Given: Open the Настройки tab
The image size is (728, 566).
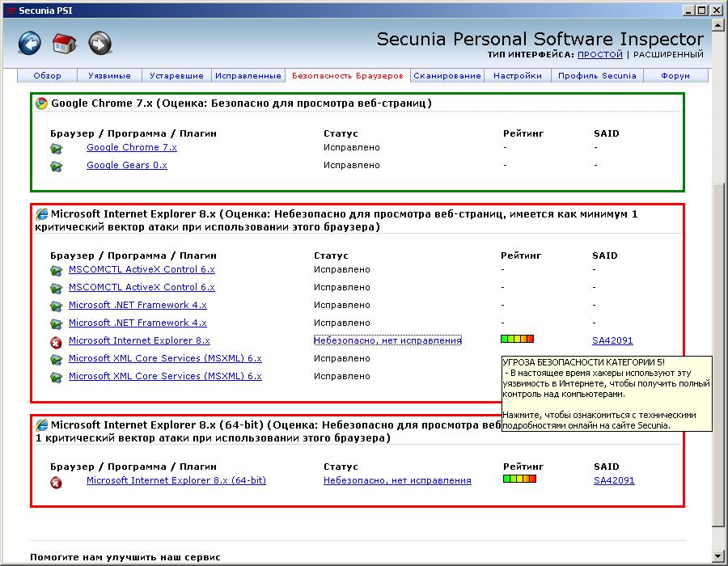Looking at the screenshot, I should coord(517,76).
